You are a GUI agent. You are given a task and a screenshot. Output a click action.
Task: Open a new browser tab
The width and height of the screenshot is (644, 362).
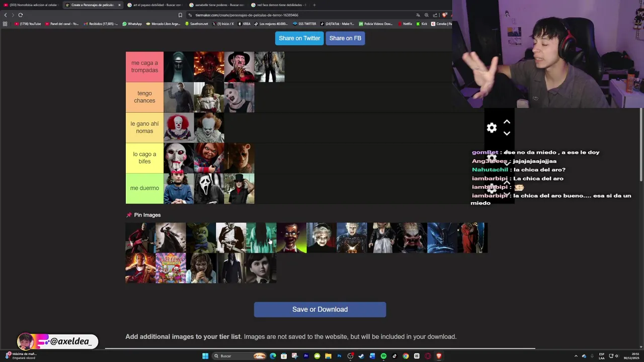click(x=314, y=5)
